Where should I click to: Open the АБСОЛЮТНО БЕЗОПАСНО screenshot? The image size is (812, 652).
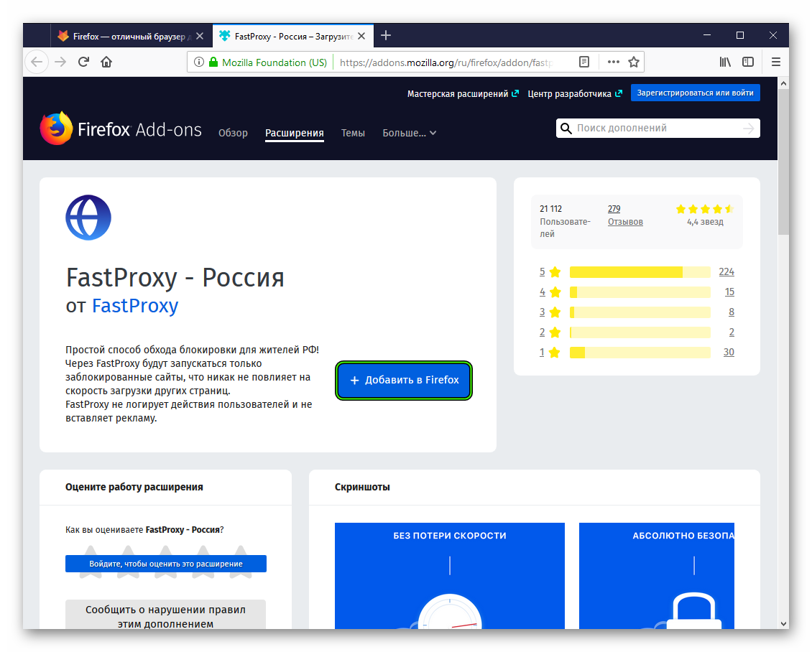(x=657, y=576)
